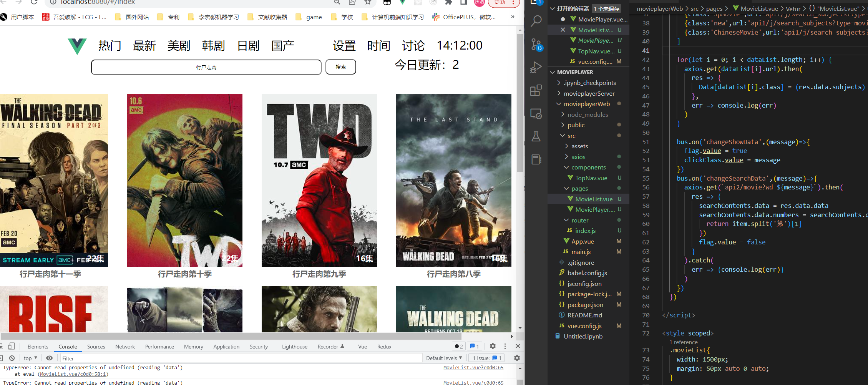Click the Chrome profile avatar
This screenshot has height=385, width=868.
[479, 2]
